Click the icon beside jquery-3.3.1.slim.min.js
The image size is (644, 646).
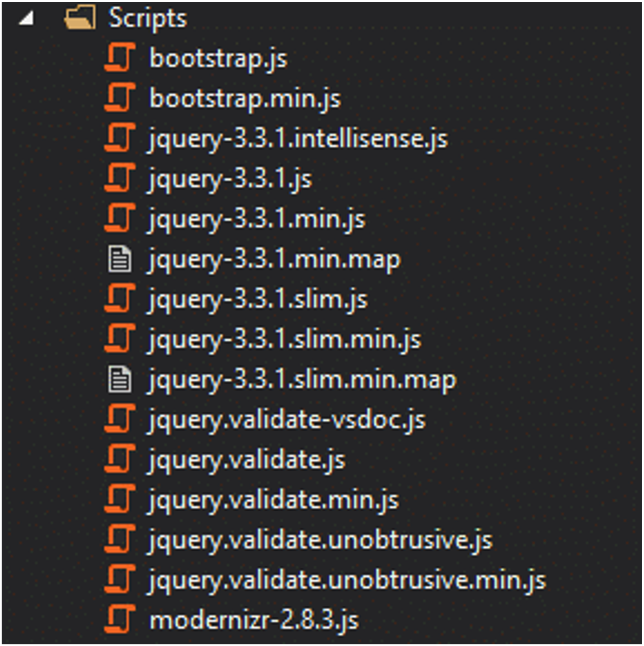pos(120,339)
